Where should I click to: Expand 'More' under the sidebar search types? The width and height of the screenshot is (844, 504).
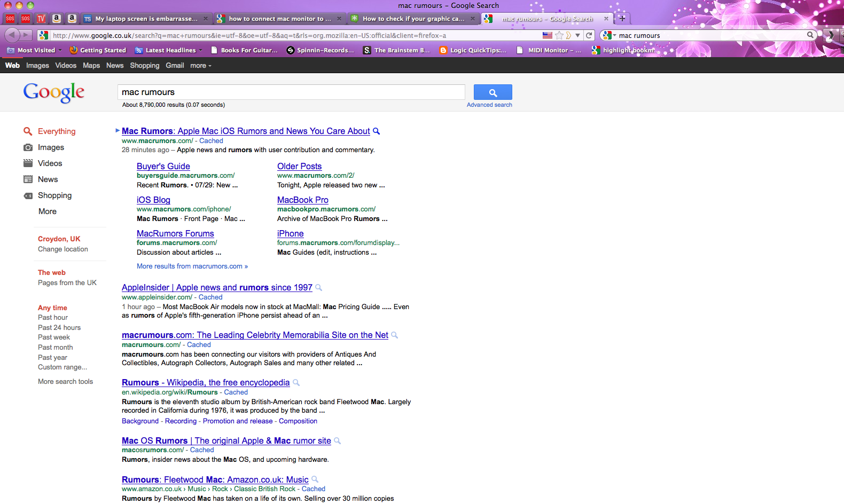coord(48,211)
